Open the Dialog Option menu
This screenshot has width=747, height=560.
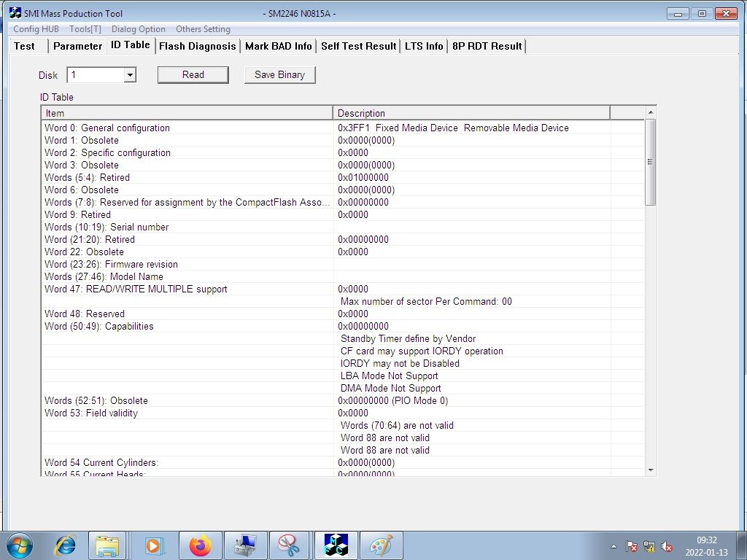[139, 29]
